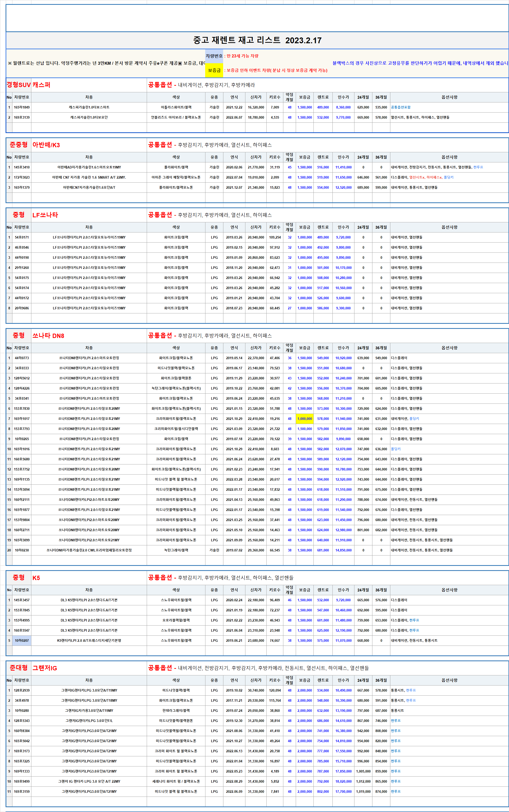509x812 pixels.
Task: Click the blue "공통옵션포함" option text
Action: pos(401,107)
